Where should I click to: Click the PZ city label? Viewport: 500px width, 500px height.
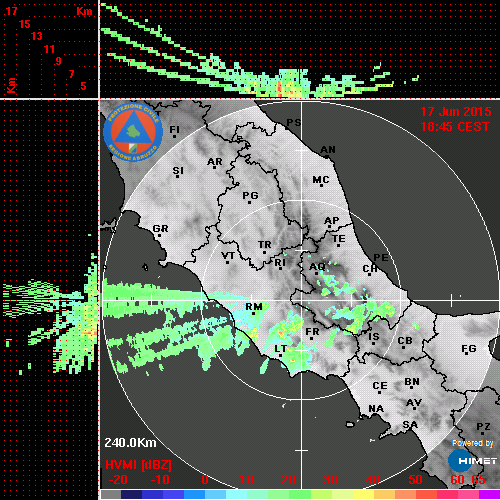[x=483, y=426]
